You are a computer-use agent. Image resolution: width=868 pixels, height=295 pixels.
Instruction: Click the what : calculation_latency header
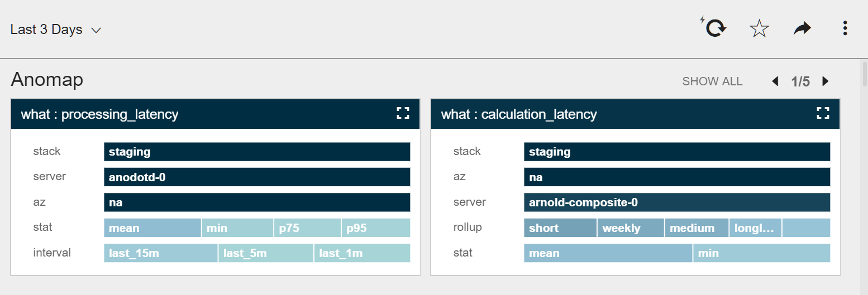tap(519, 114)
